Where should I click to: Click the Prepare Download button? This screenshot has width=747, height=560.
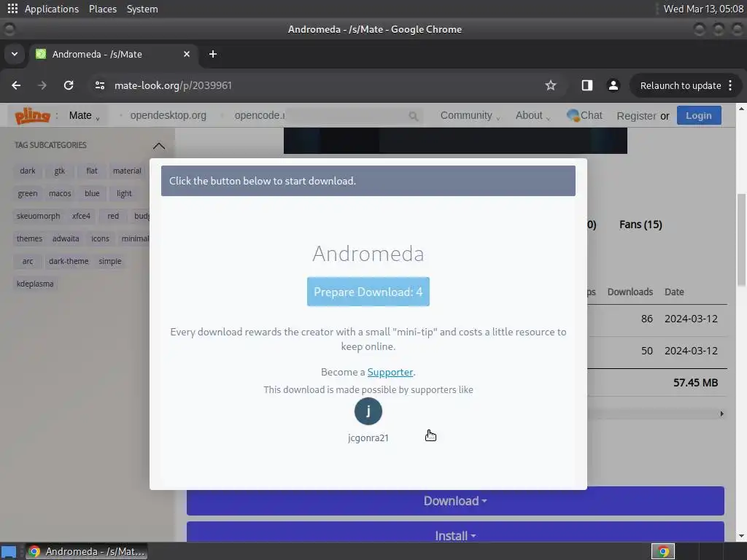click(368, 292)
